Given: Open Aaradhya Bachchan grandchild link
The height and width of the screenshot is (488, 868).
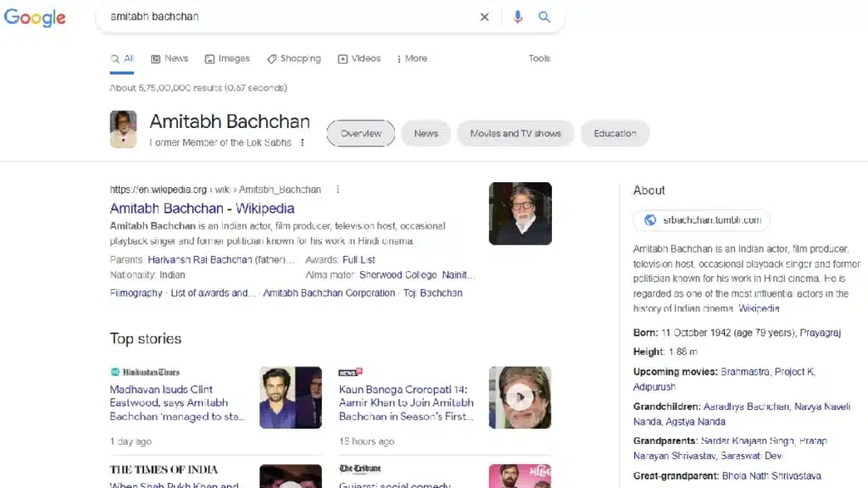Looking at the screenshot, I should (x=746, y=407).
